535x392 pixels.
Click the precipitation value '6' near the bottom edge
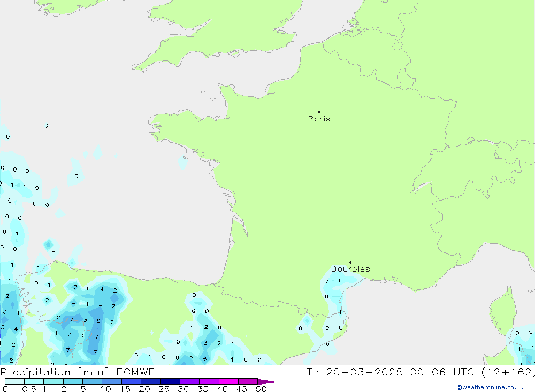pyautogui.click(x=205, y=358)
